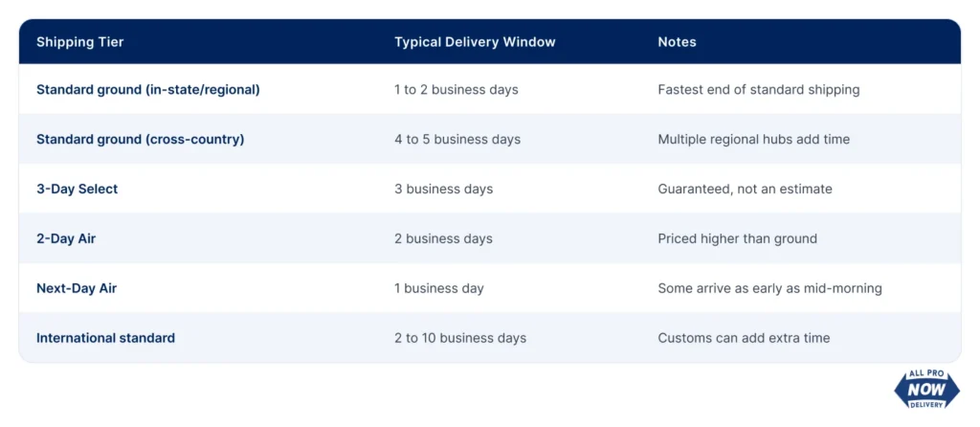The width and height of the screenshot is (980, 427).
Task: Select the Typical Delivery Window column header
Action: (x=475, y=42)
